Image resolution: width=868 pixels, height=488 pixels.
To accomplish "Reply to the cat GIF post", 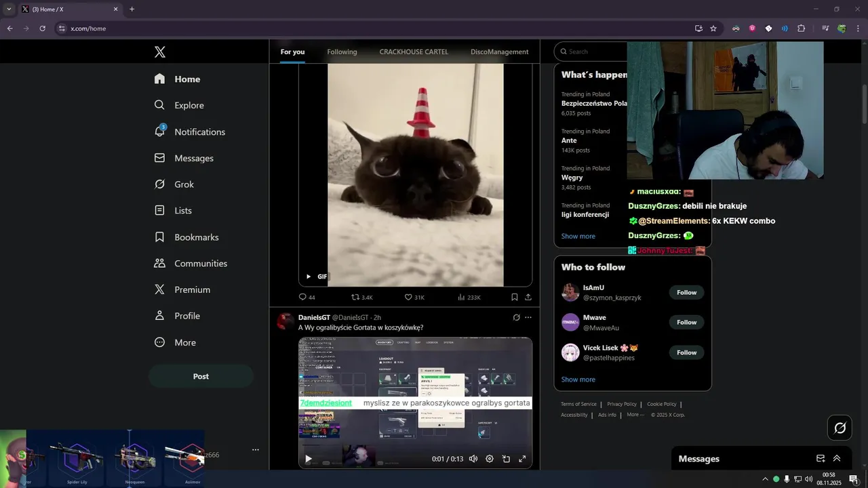I will click(307, 297).
